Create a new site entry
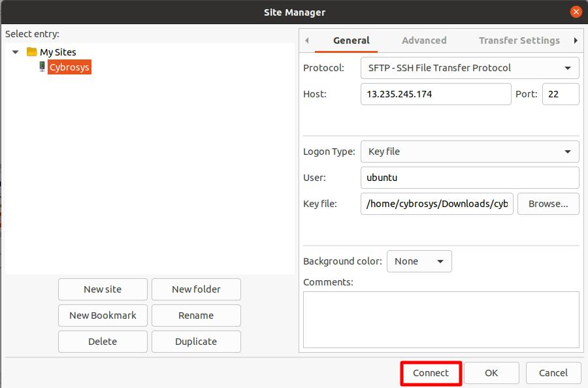 (x=102, y=289)
